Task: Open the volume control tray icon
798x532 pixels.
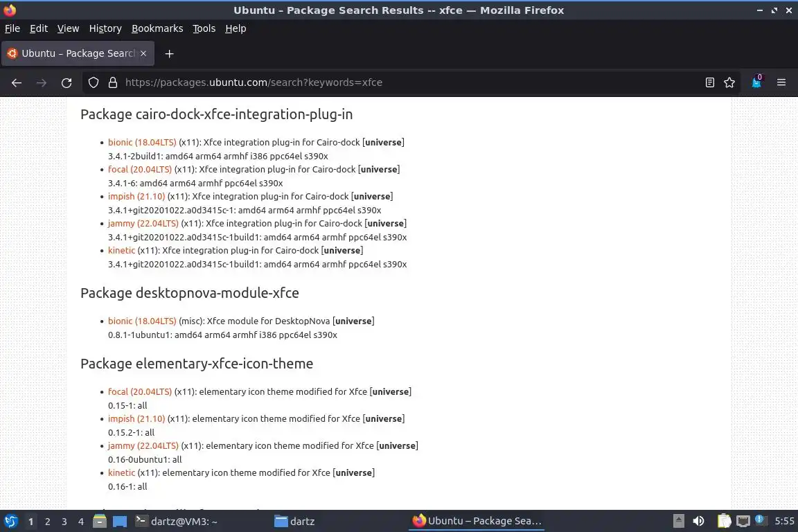Action: pyautogui.click(x=698, y=522)
